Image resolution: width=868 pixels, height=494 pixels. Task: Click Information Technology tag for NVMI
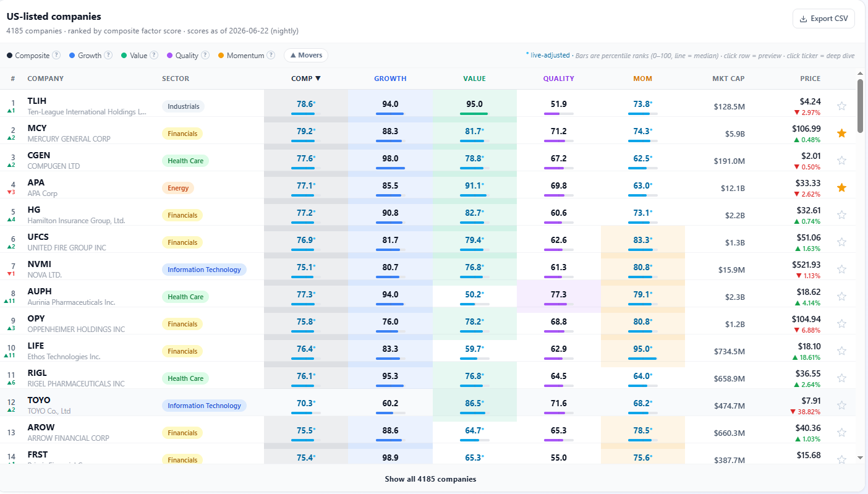click(204, 270)
